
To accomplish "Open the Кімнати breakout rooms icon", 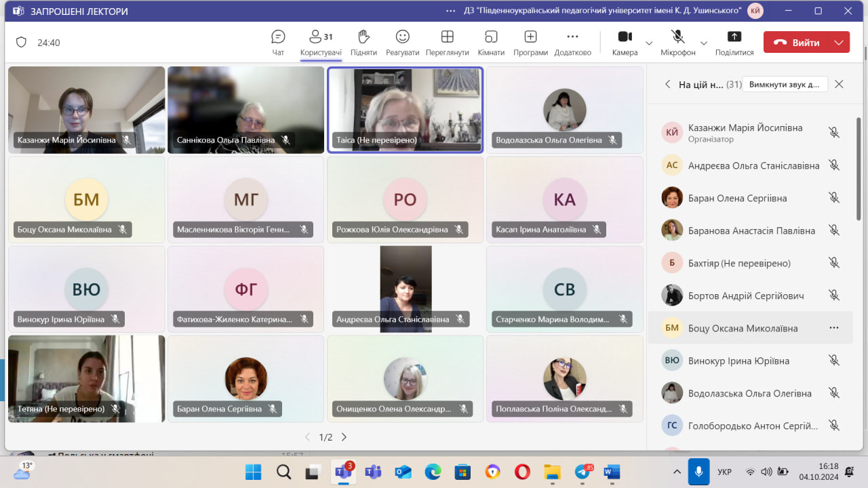I will tap(491, 37).
